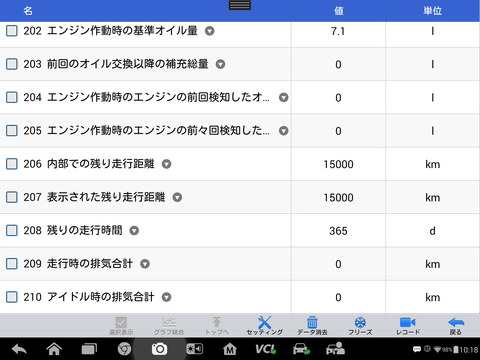The image size is (480, 360).
Task: Expand options for 207 表示された残り走行距離
Action: click(x=177, y=197)
